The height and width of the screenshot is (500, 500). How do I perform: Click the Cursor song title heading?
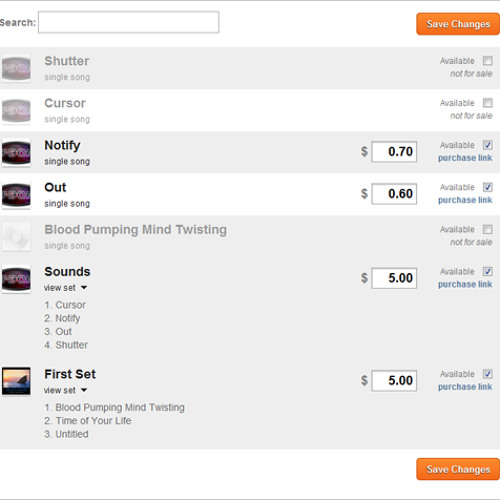pyautogui.click(x=65, y=103)
